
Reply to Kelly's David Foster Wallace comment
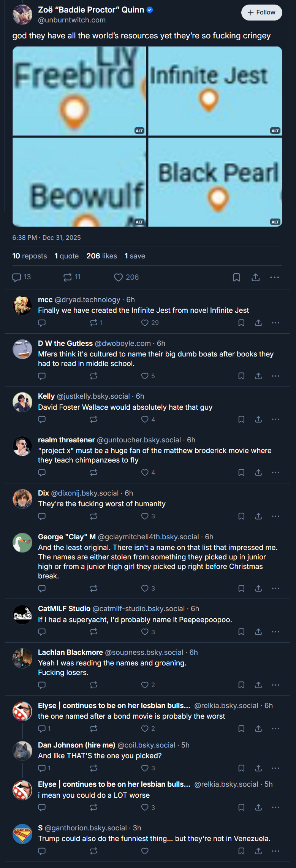click(x=42, y=419)
